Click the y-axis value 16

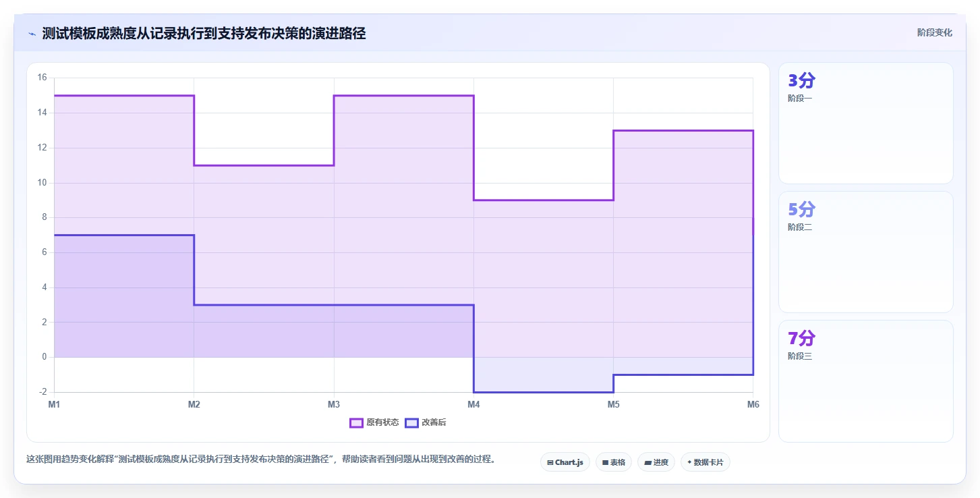[42, 78]
